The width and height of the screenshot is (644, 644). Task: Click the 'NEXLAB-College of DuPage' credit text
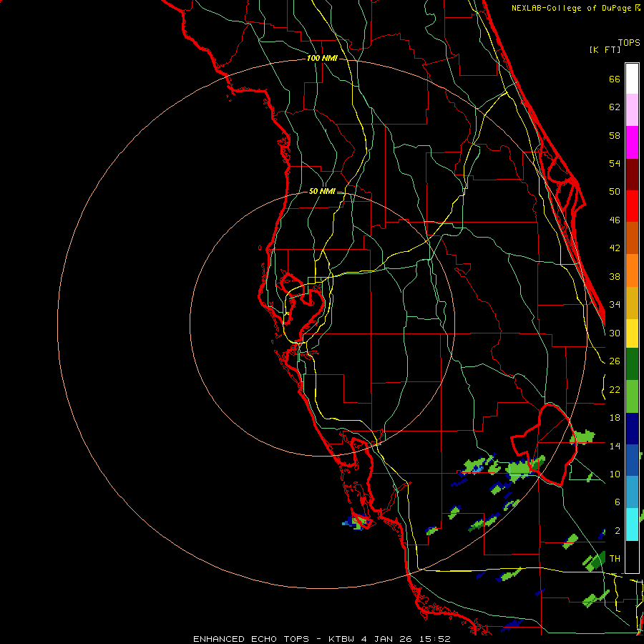point(571,8)
